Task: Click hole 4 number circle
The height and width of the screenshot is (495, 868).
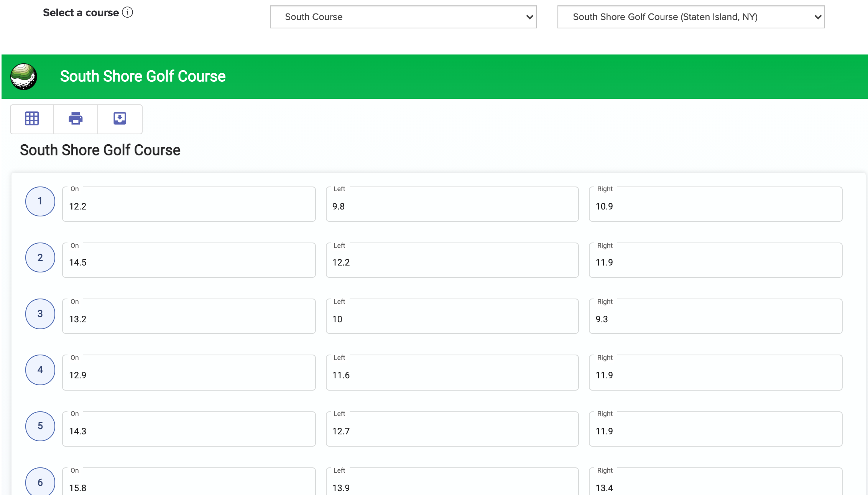Action: click(40, 370)
